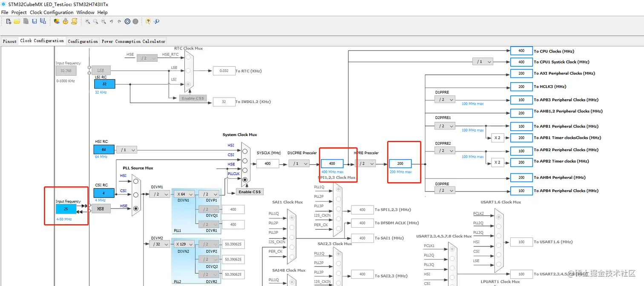Open the DIVN2 X 129 dropdown
Screen dimensions: 644x286
pyautogui.click(x=184, y=244)
